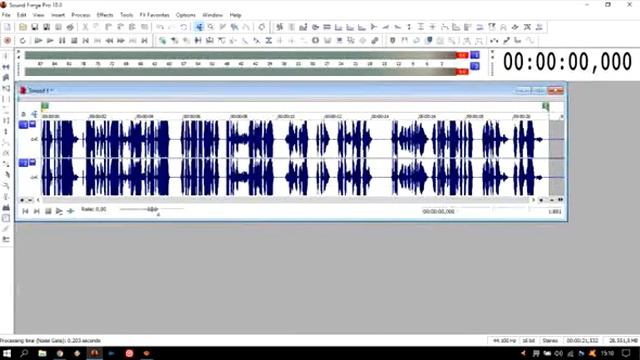
Task: Click the Stereo status bar entry
Action: point(550,340)
